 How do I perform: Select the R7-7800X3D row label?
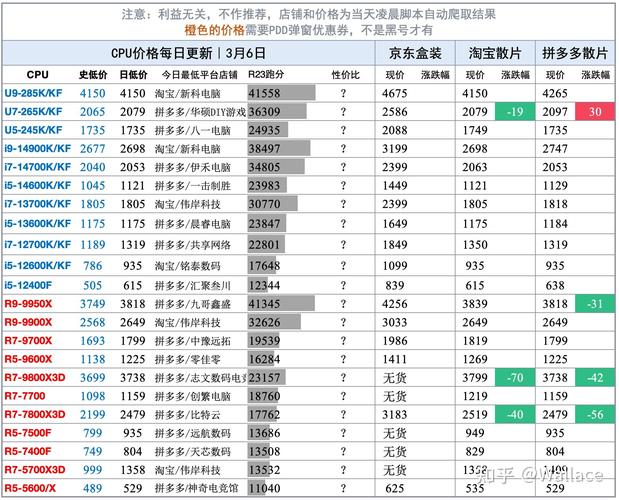34,415
